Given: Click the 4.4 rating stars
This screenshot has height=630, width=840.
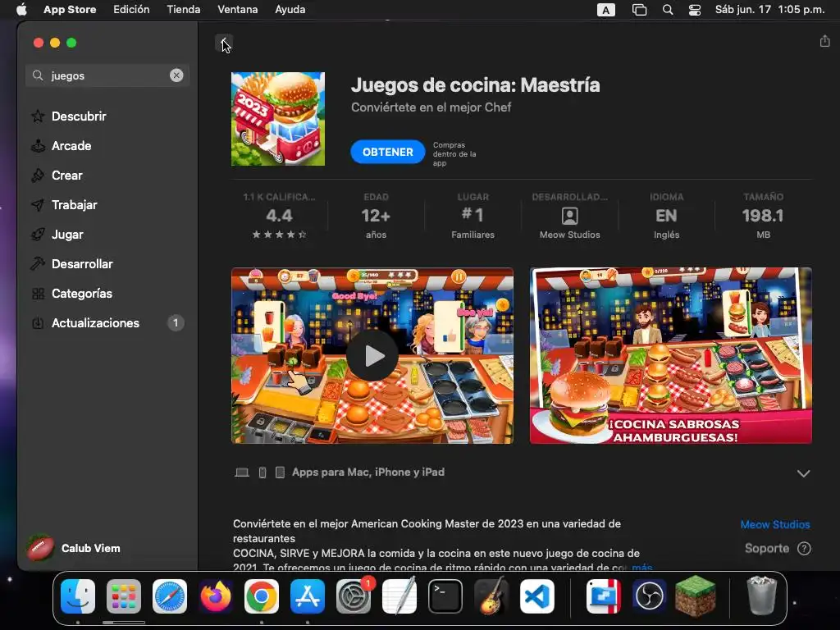Looking at the screenshot, I should pos(279,234).
